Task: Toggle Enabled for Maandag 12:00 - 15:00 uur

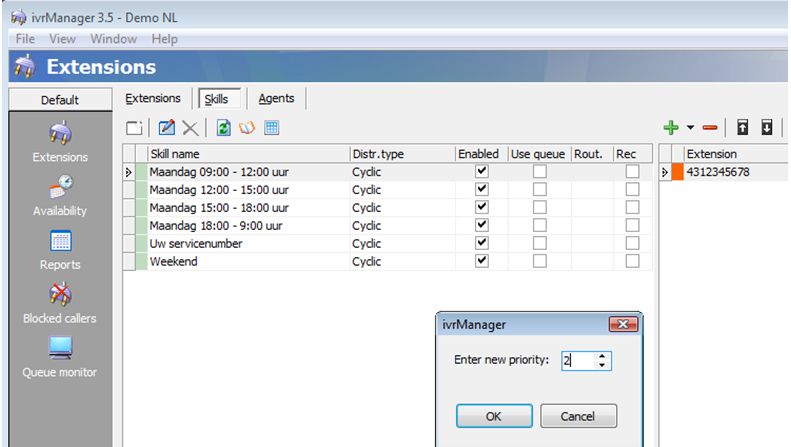Action: pos(482,189)
